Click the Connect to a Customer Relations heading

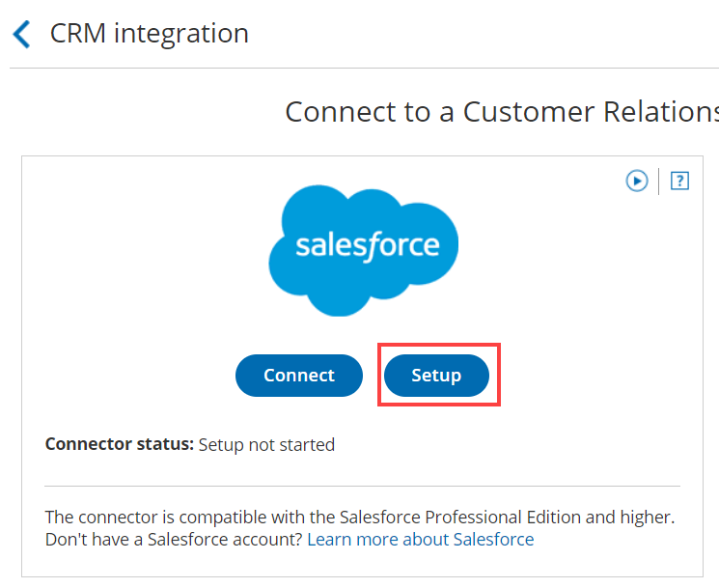click(x=501, y=112)
